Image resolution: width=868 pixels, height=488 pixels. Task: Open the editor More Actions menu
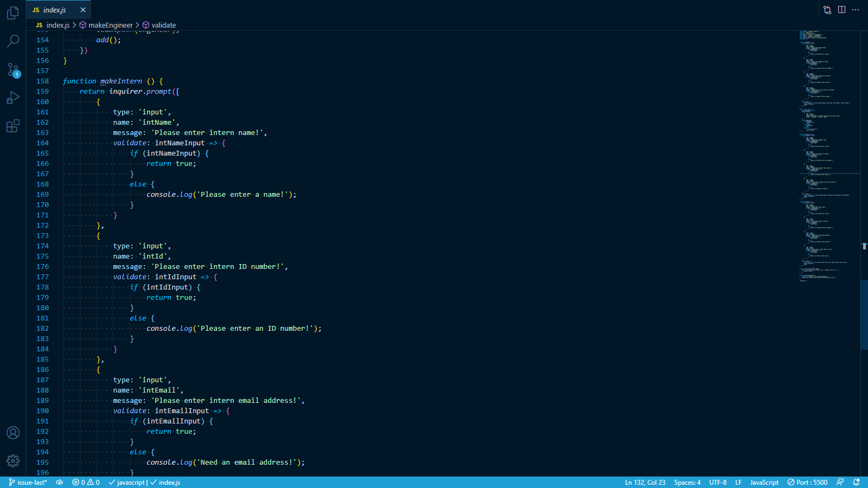click(x=856, y=10)
